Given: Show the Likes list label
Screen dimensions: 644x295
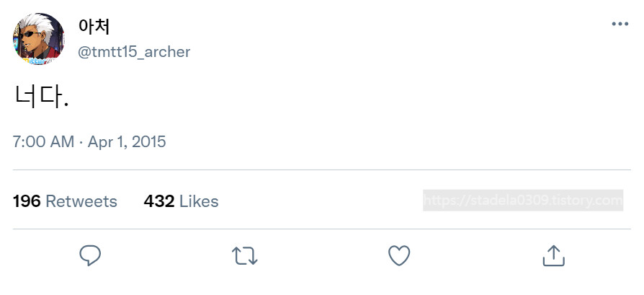Looking at the screenshot, I should [x=199, y=201].
